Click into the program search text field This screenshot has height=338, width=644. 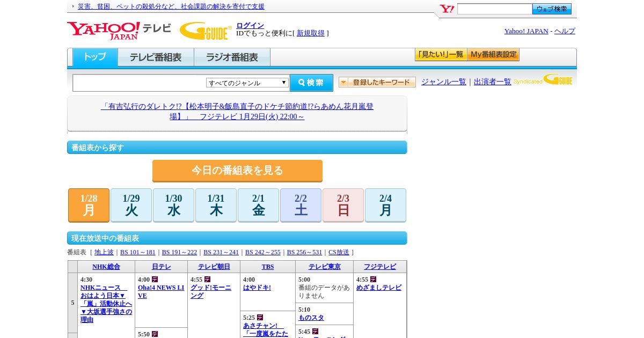point(140,83)
